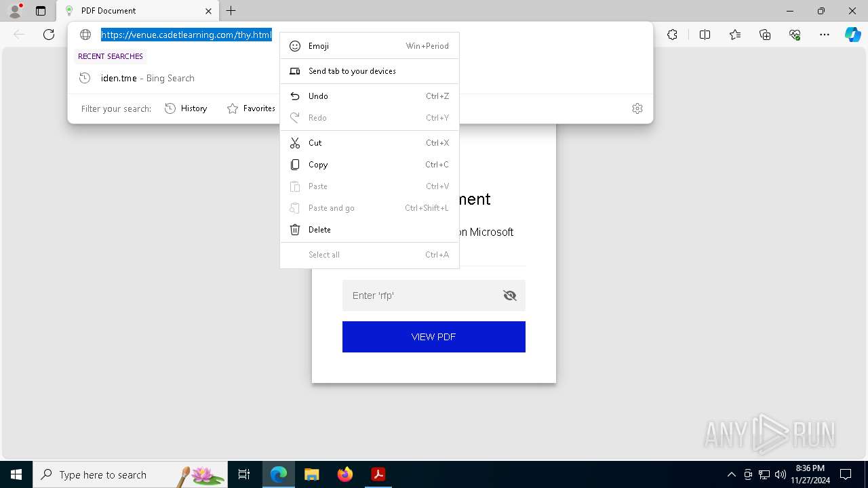Open the clock showing 8:36 PM
Screen dimensions: 868x488
tap(810, 474)
